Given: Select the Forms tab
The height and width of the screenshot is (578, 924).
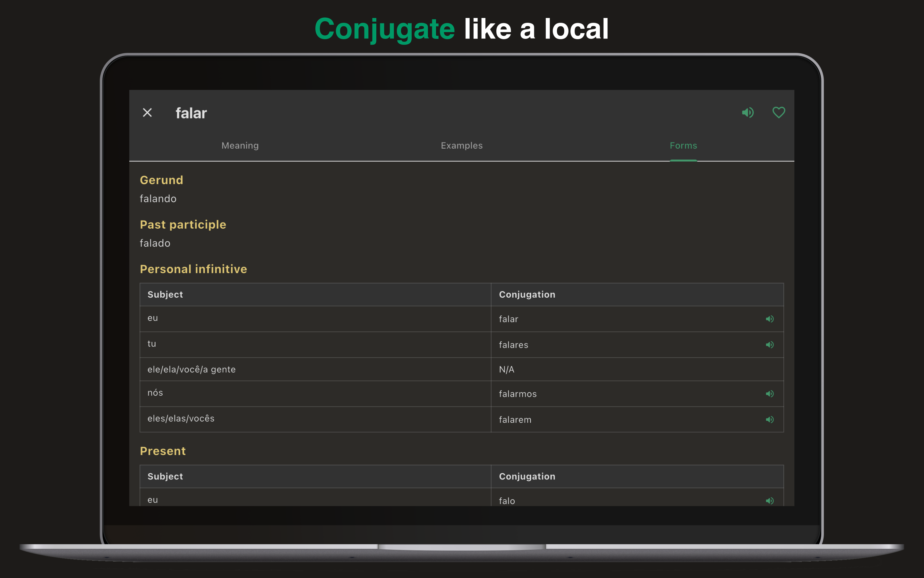Looking at the screenshot, I should coord(683,146).
